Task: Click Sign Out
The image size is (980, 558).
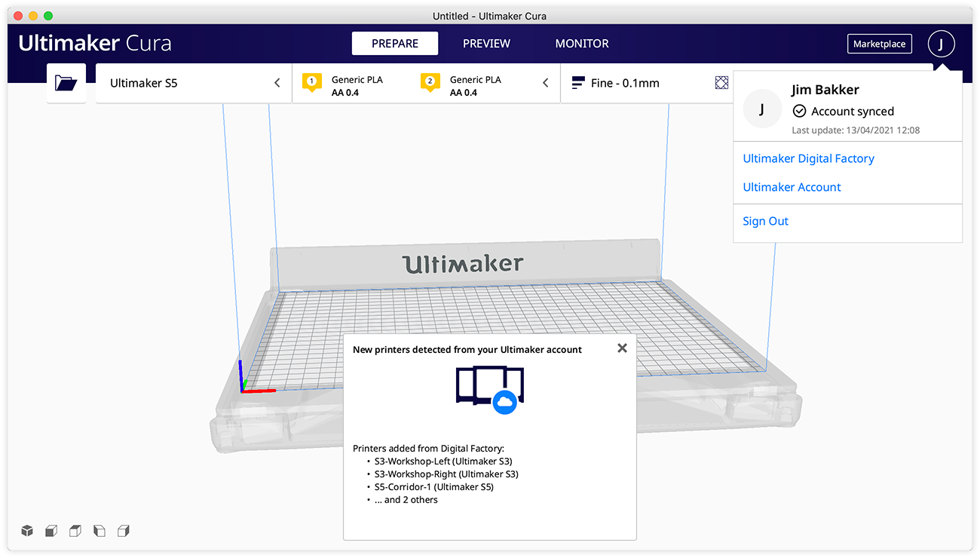Action: click(x=765, y=221)
